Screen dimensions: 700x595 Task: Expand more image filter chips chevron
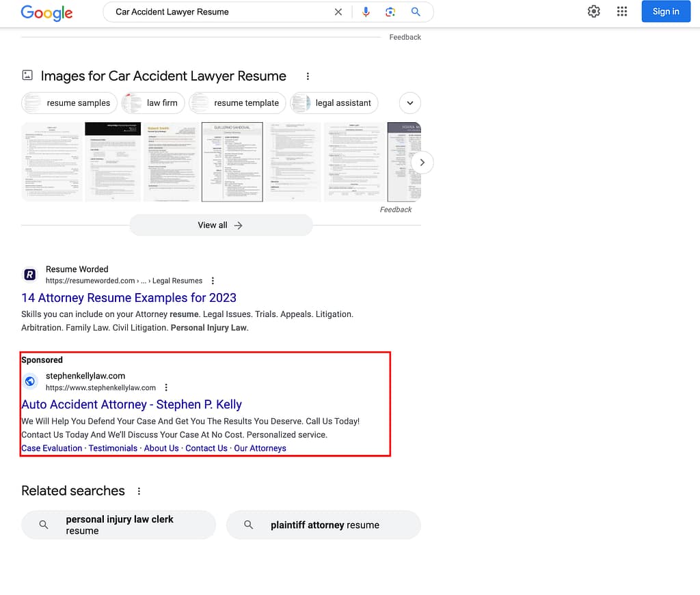click(x=410, y=103)
